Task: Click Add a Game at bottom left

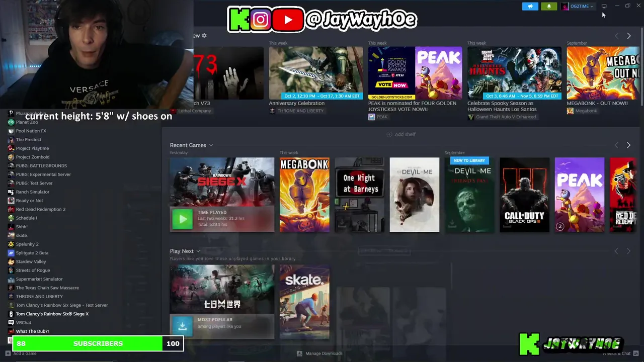Action: (x=21, y=353)
